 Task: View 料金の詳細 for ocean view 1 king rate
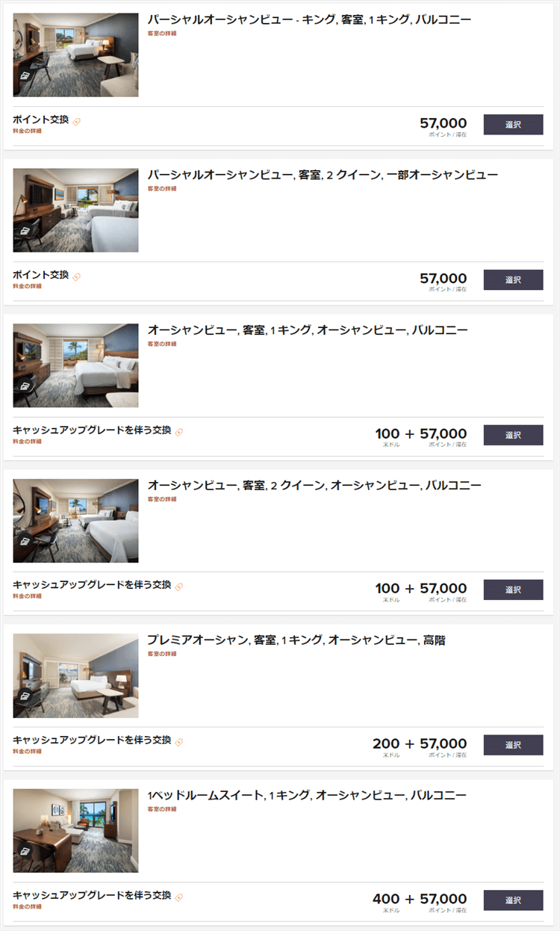[27, 442]
